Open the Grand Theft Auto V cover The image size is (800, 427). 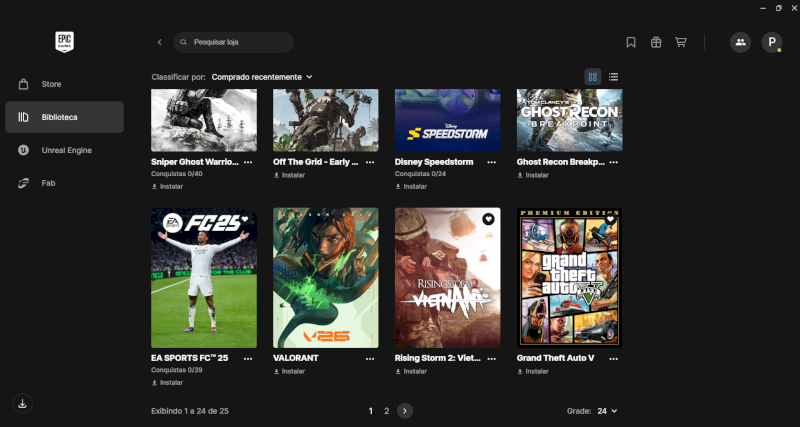click(x=569, y=278)
